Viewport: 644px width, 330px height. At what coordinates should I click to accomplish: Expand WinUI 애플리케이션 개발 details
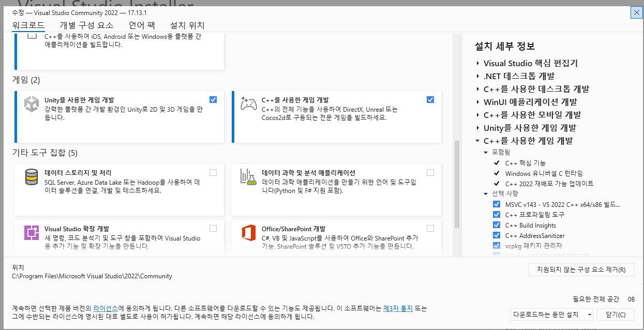coord(478,102)
